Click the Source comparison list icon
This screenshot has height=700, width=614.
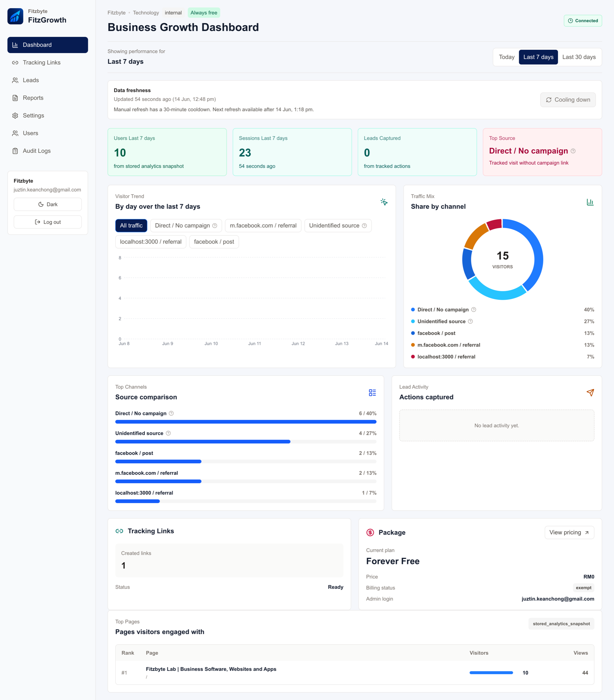click(x=372, y=393)
